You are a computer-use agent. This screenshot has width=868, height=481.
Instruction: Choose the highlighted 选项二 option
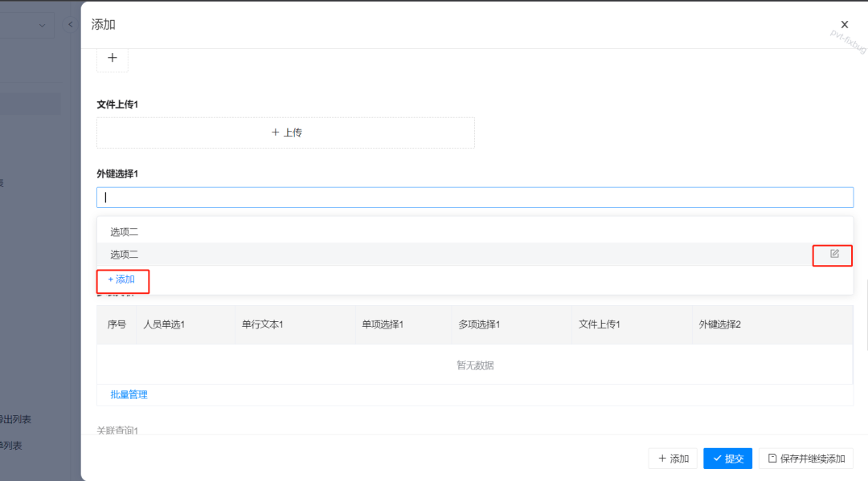[475, 255]
